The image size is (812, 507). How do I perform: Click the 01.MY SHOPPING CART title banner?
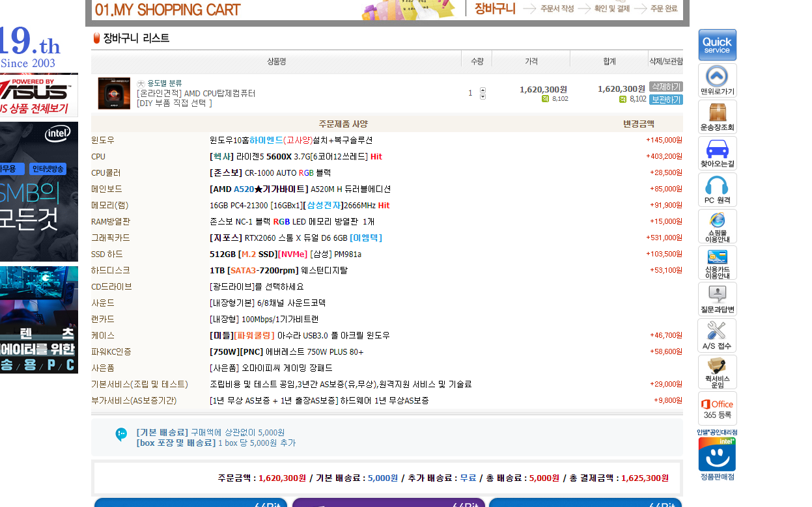(x=168, y=10)
